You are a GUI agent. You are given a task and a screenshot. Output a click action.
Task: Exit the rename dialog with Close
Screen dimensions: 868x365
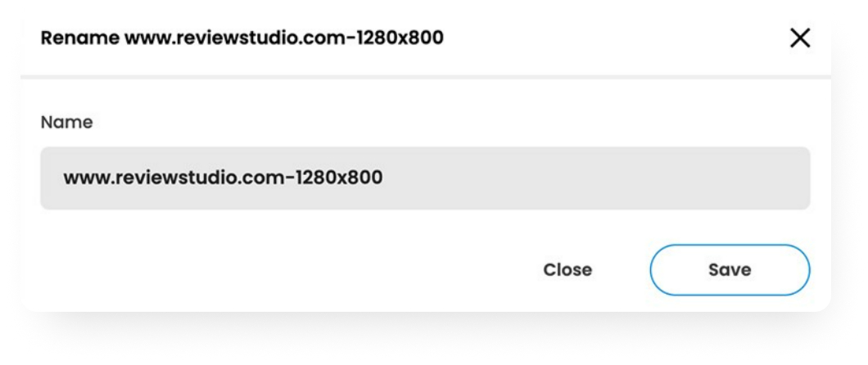click(x=567, y=269)
